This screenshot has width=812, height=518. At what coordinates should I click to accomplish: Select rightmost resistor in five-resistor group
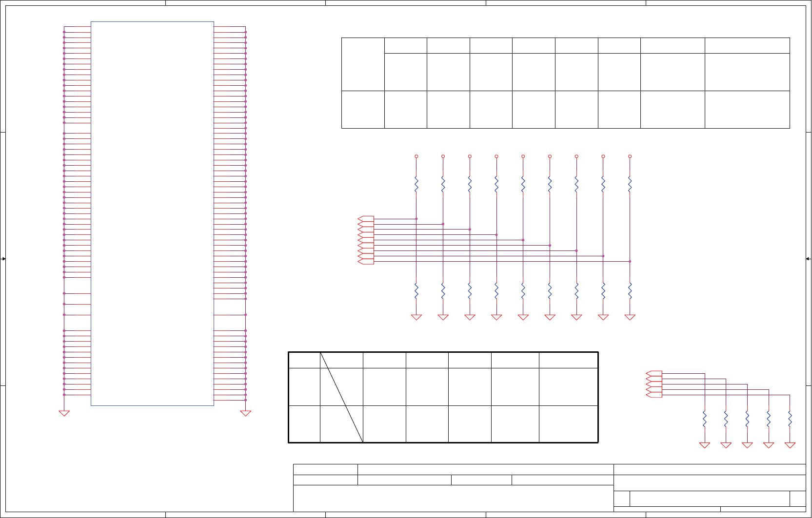coord(790,419)
